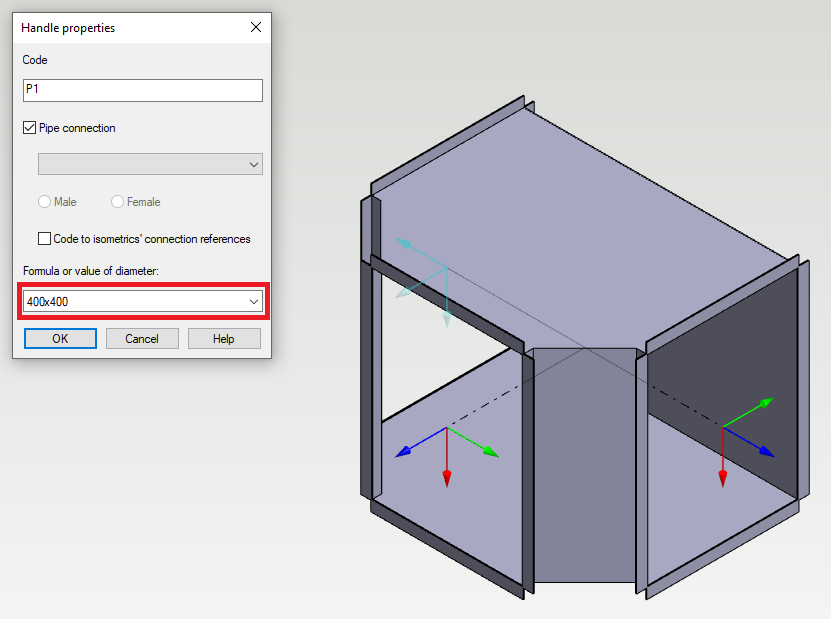Expand the diameter formula dropdown arrow
This screenshot has width=831, height=619.
(253, 301)
